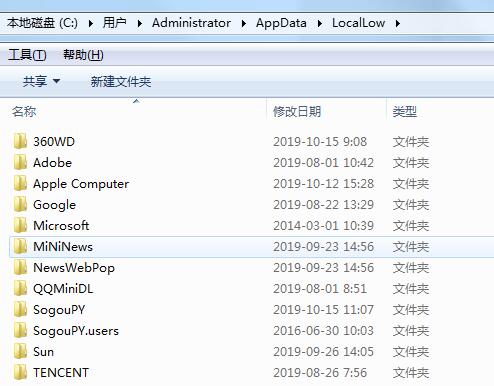494x386 pixels.
Task: Expand arrow after 用户 breadcrumb
Action: point(140,23)
